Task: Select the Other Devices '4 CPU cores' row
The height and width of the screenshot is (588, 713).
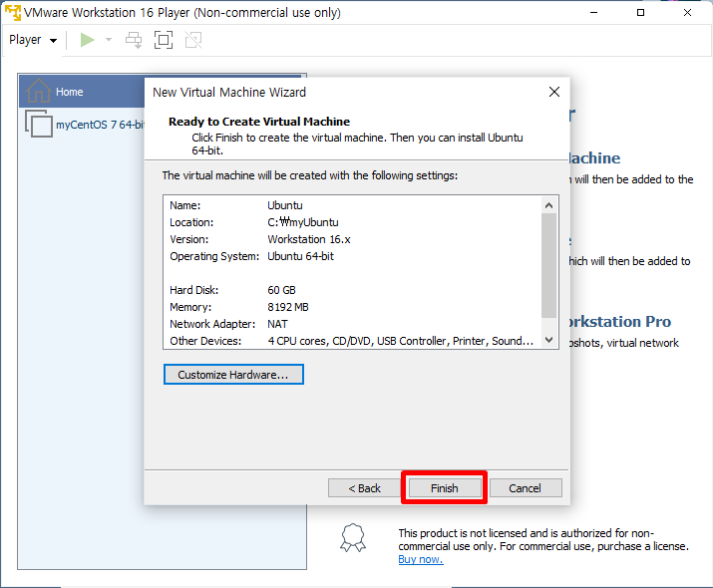Action: 352,341
